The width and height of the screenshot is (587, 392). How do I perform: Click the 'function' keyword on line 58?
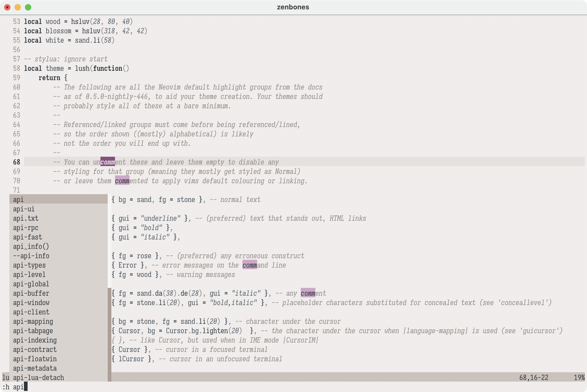108,68
